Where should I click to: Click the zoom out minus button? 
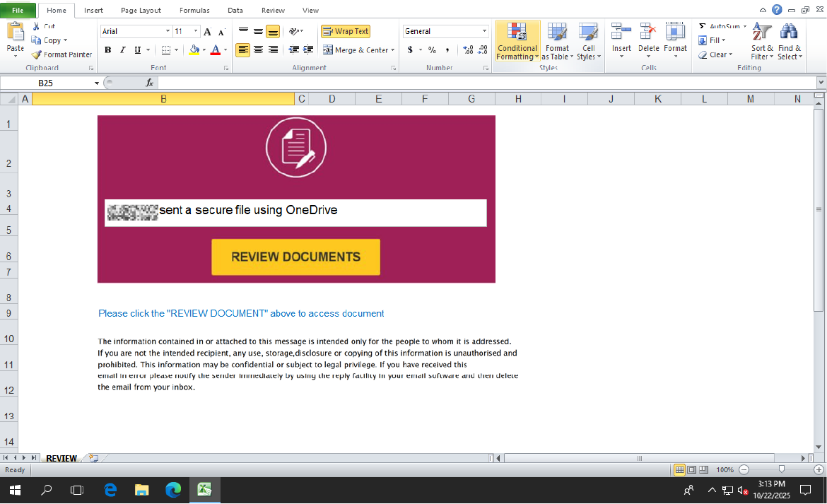pyautogui.click(x=744, y=470)
